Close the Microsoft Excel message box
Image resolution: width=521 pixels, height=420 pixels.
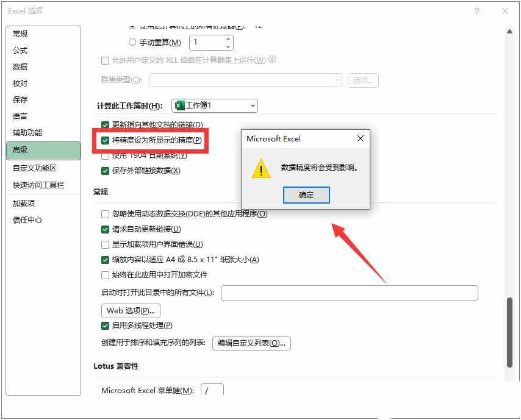[x=360, y=138]
